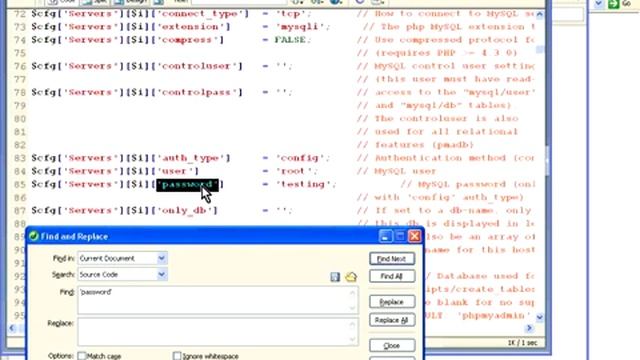Open the Find in dropdown
This screenshot has width=640, height=360.
(162, 258)
